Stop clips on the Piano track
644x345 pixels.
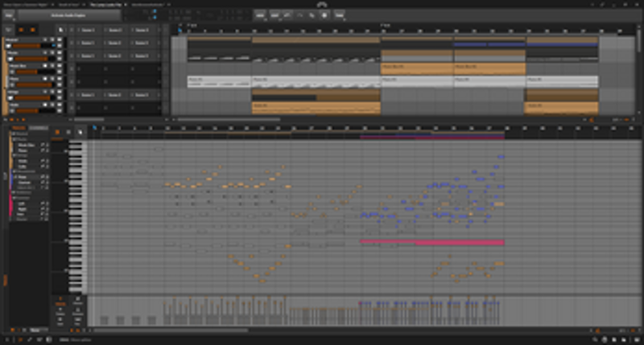[x=72, y=82]
